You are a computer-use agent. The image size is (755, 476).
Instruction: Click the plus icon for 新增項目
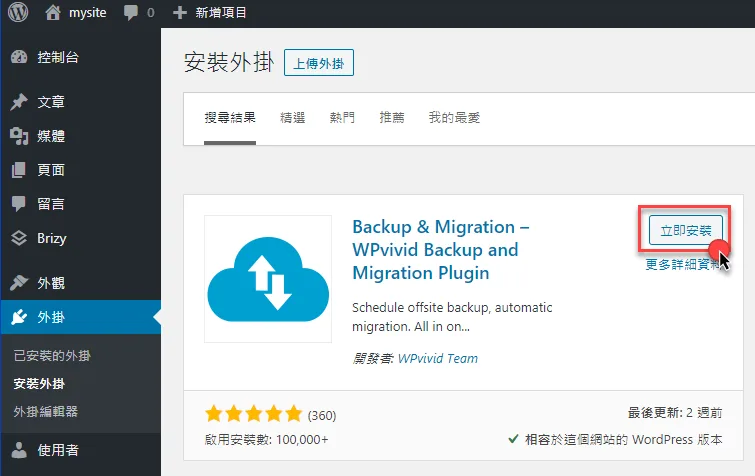click(x=180, y=13)
